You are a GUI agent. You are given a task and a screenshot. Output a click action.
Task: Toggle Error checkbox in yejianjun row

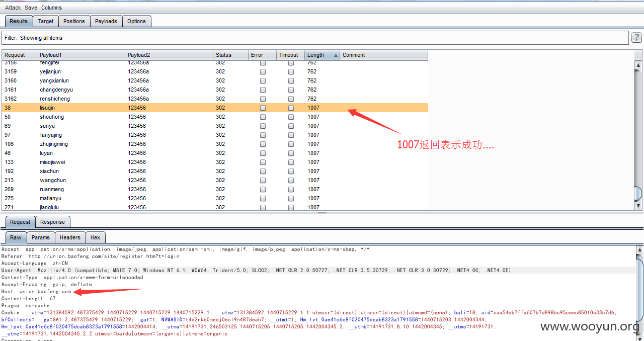coord(263,71)
